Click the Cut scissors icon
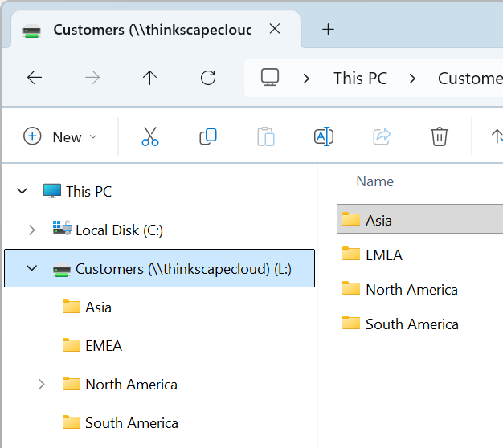503x448 pixels. pos(150,136)
